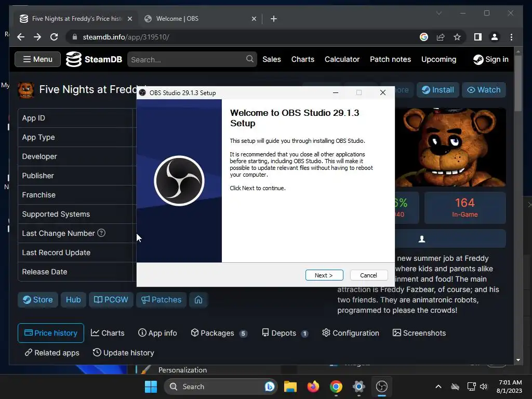The width and height of the screenshot is (532, 399).
Task: Open File Explorer from taskbar
Action: [x=290, y=387]
